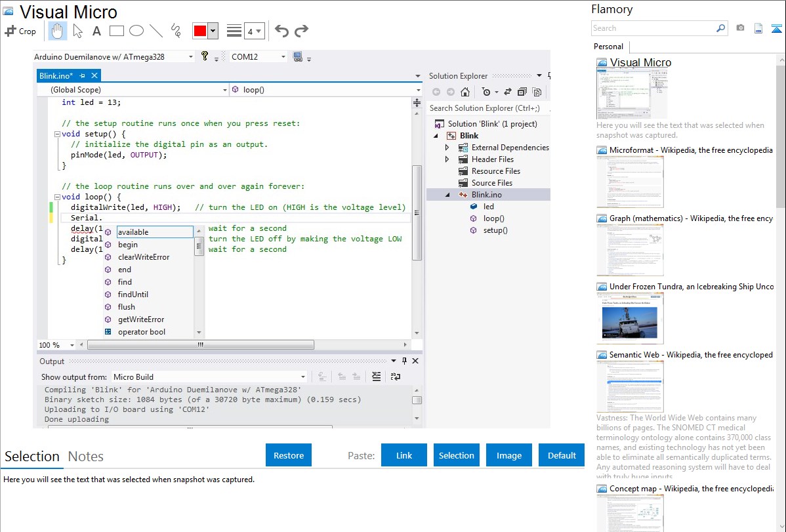Screen dimensions: 786x532
Task: Click Show All Files icon in Solution Explorer
Action: (x=537, y=92)
